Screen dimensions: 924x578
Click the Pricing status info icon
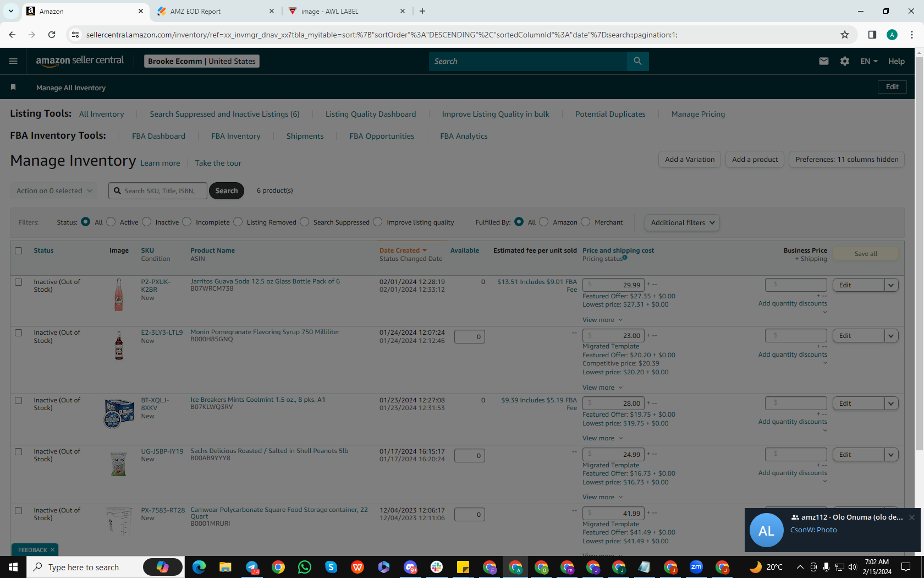(625, 257)
